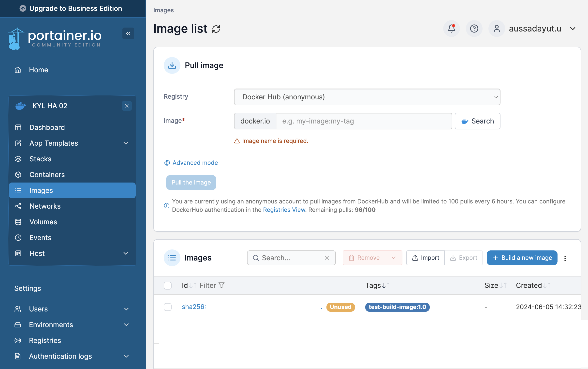The width and height of the screenshot is (588, 369).
Task: Go to Containers in sidebar
Action: 47,175
